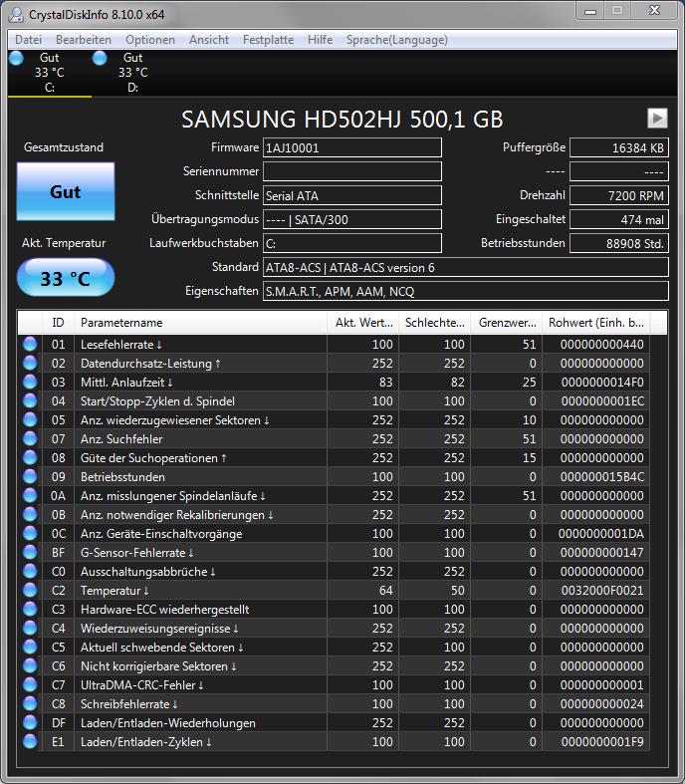Click status icon of Mittl. Anlaufzeit row
685x784 pixels.
coord(30,382)
